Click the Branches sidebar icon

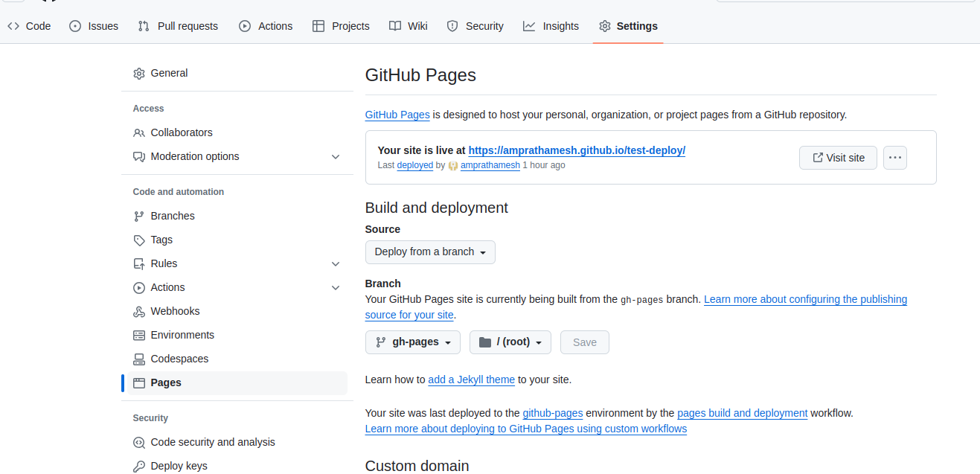coord(139,216)
